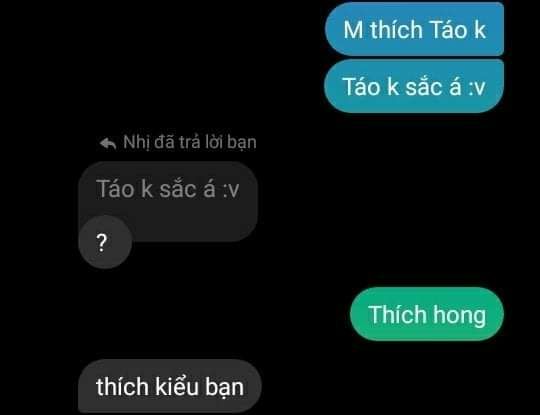Tap the "M thích Táo k" message bubble

point(414,29)
